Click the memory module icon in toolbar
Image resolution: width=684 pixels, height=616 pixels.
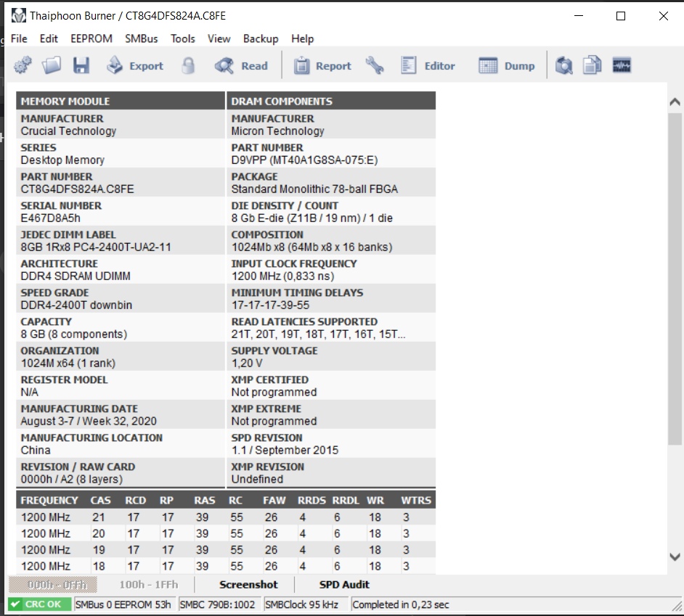click(x=622, y=65)
